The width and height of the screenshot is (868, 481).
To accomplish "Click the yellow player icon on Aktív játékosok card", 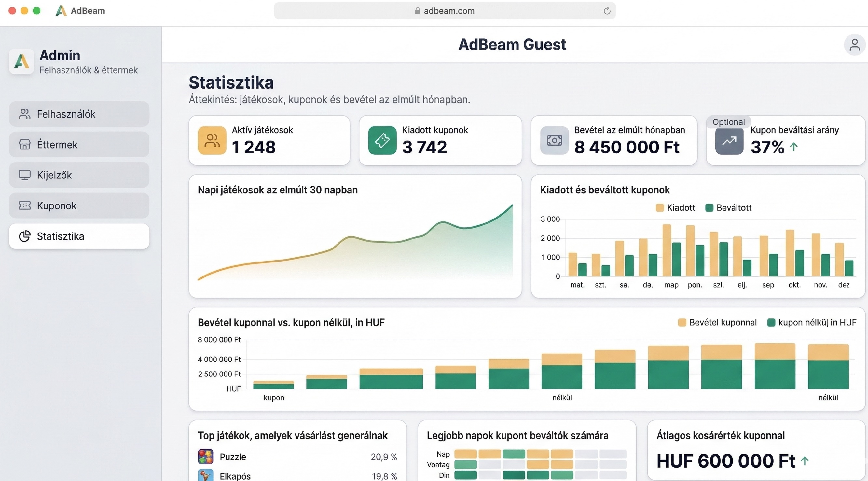I will click(x=212, y=141).
